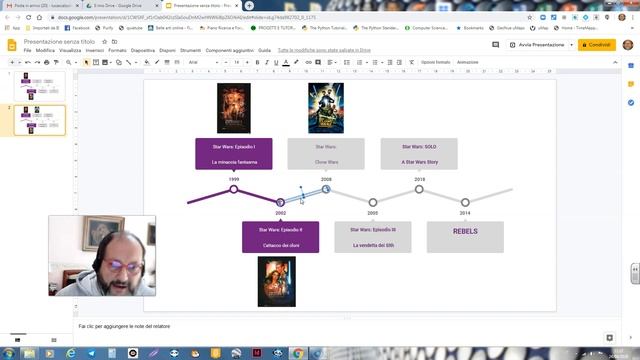Image resolution: width=640 pixels, height=360 pixels.
Task: Open the Formato menu
Action: pos(117,50)
